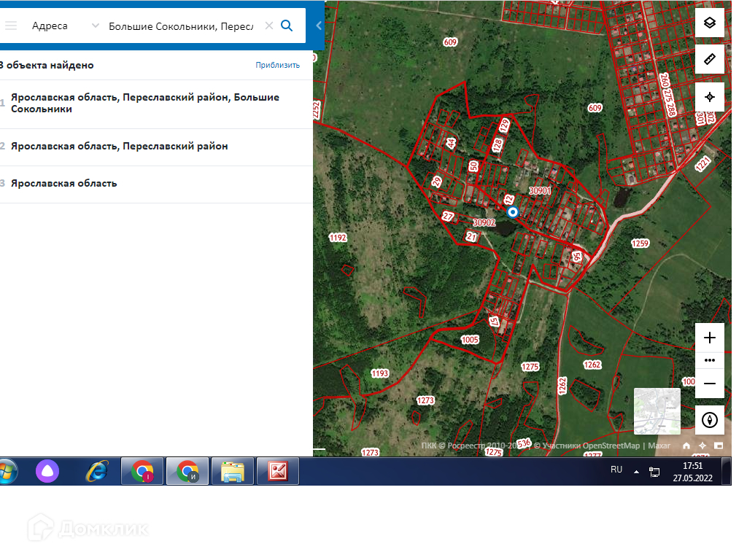Select the ruler measurement tool
Viewport: 747px width, 560px height.
[709, 59]
